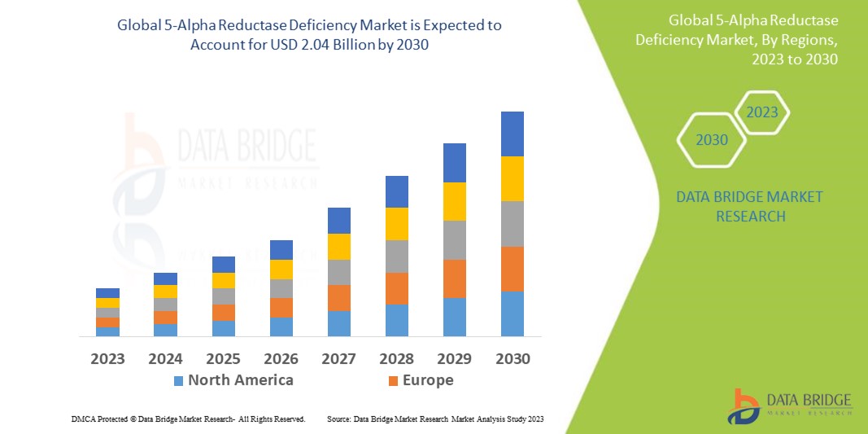Click the DMCA Protected copyright notice
This screenshot has width=868, height=434.
pyautogui.click(x=188, y=419)
